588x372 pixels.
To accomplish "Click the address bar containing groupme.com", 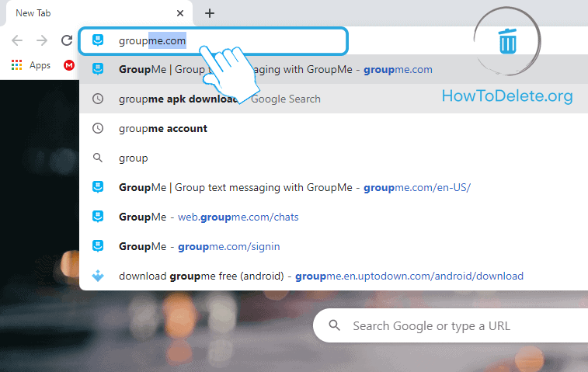I will (x=214, y=41).
